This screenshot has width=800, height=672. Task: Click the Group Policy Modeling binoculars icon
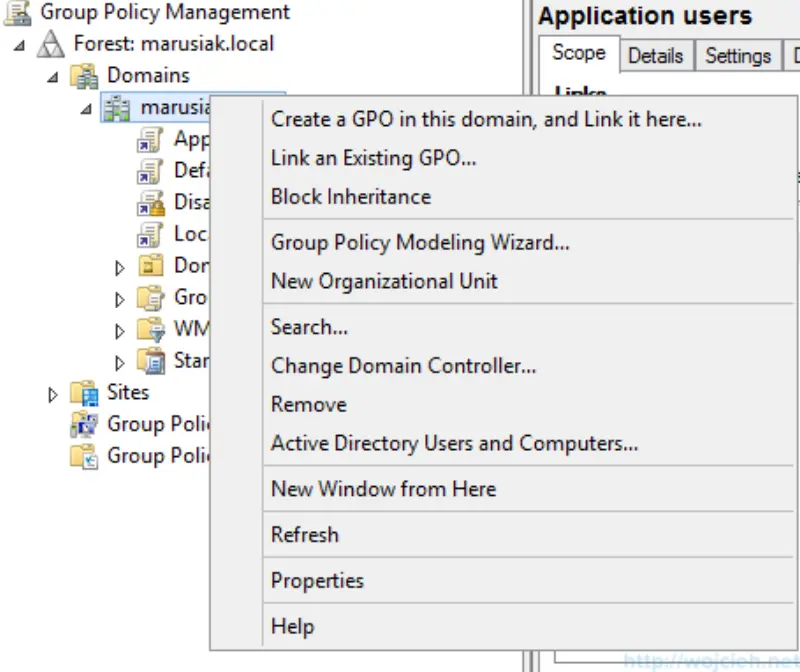click(85, 424)
